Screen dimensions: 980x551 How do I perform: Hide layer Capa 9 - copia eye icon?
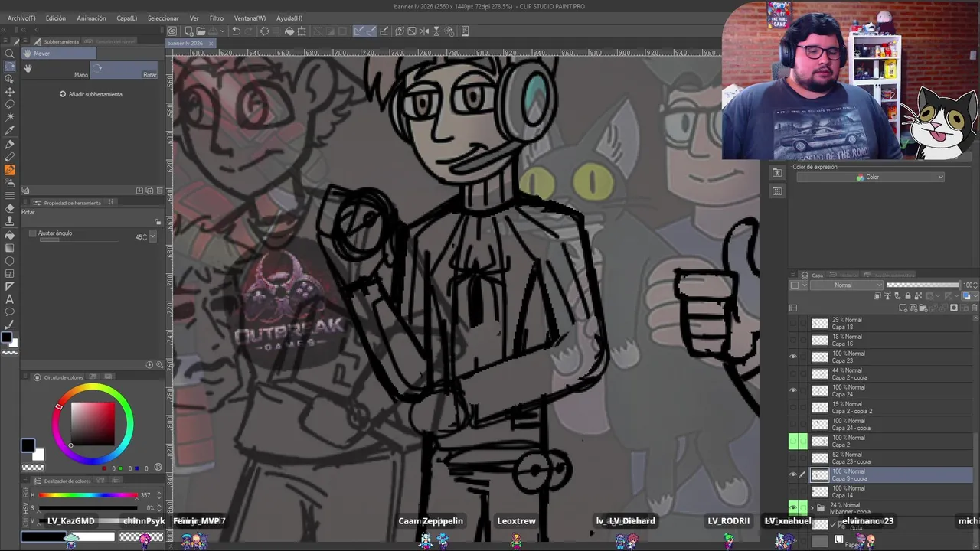click(x=793, y=475)
